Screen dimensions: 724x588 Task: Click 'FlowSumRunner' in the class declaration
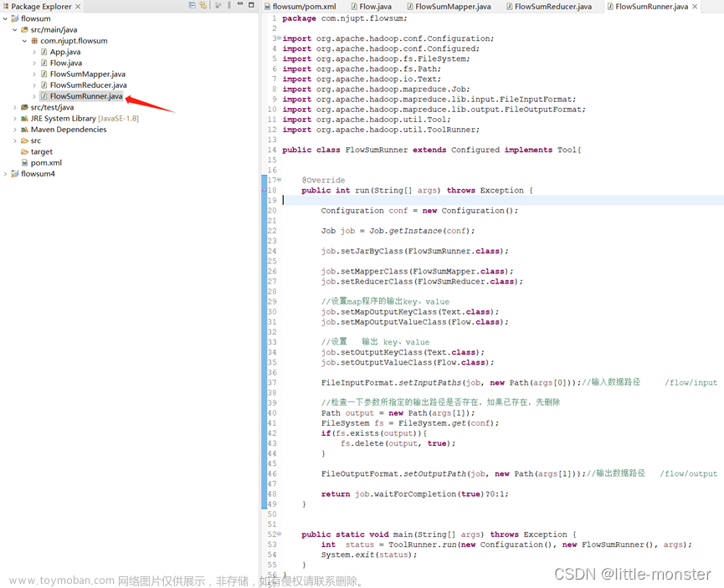click(377, 150)
